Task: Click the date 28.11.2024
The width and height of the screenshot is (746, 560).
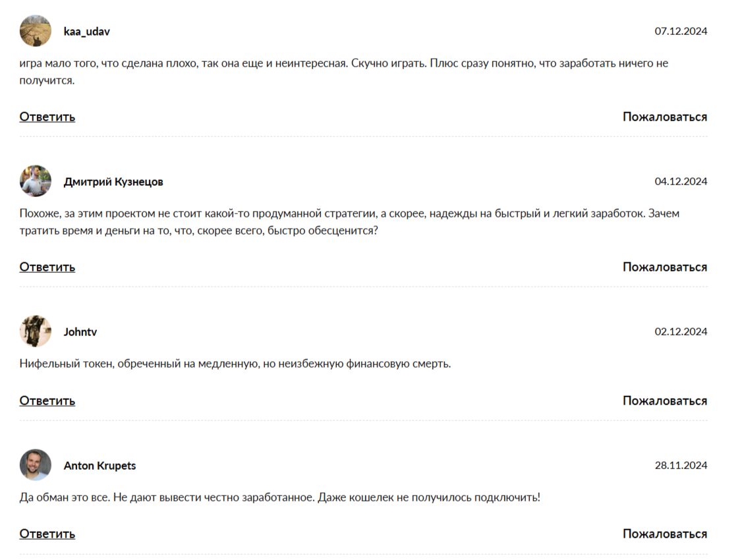Action: 681,465
